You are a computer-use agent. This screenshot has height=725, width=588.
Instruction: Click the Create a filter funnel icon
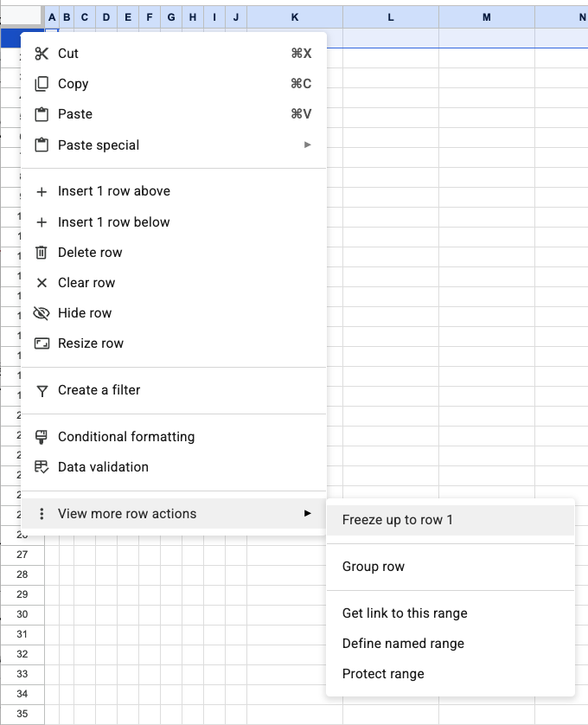[x=42, y=390]
